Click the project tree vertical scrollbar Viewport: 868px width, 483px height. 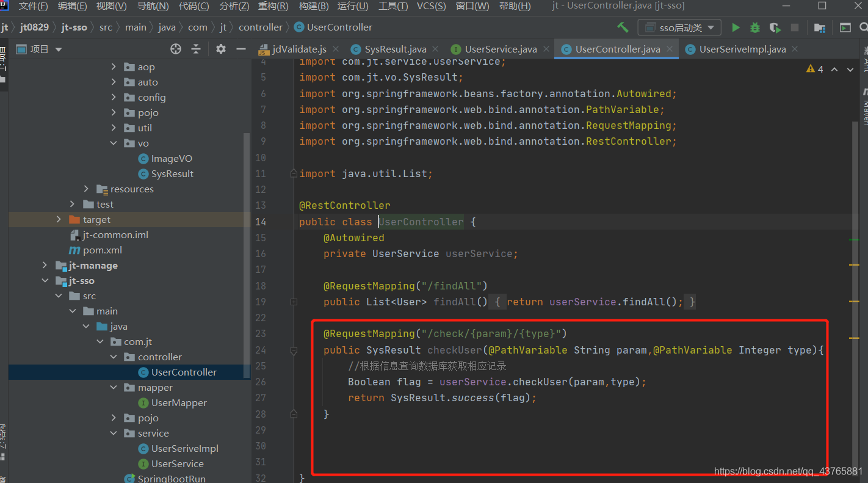(x=247, y=255)
